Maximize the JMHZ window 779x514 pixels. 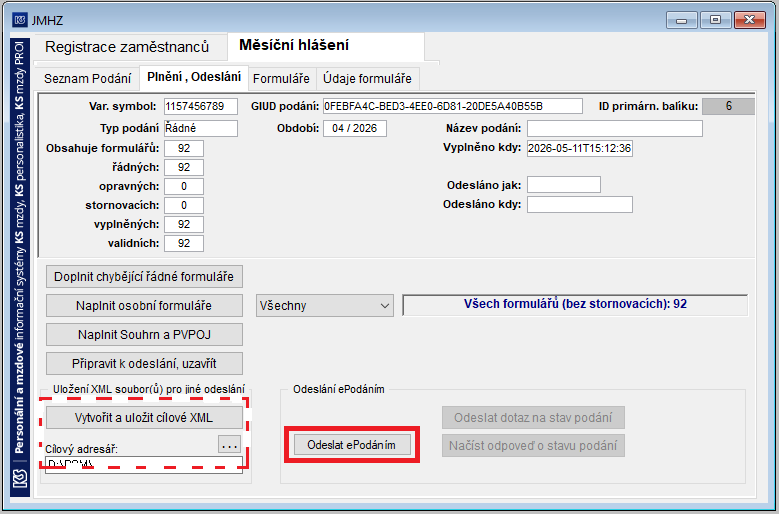tap(715, 20)
